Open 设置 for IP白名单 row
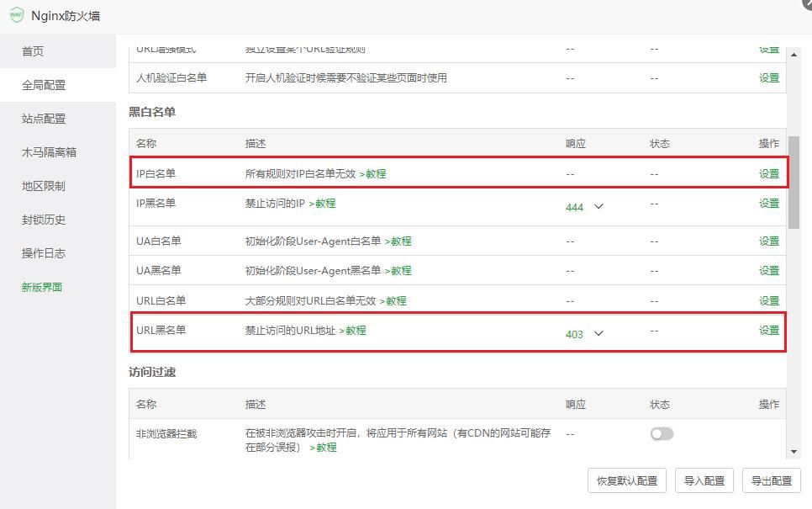The image size is (812, 509). 768,173
